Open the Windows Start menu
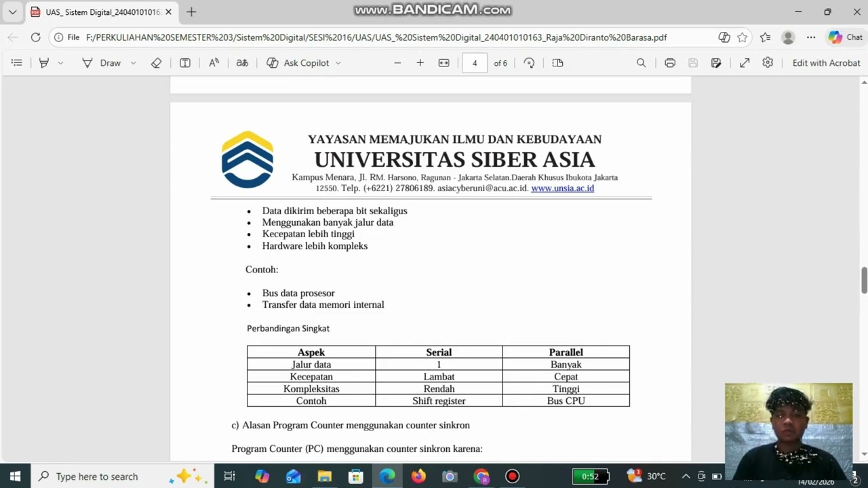 15,476
